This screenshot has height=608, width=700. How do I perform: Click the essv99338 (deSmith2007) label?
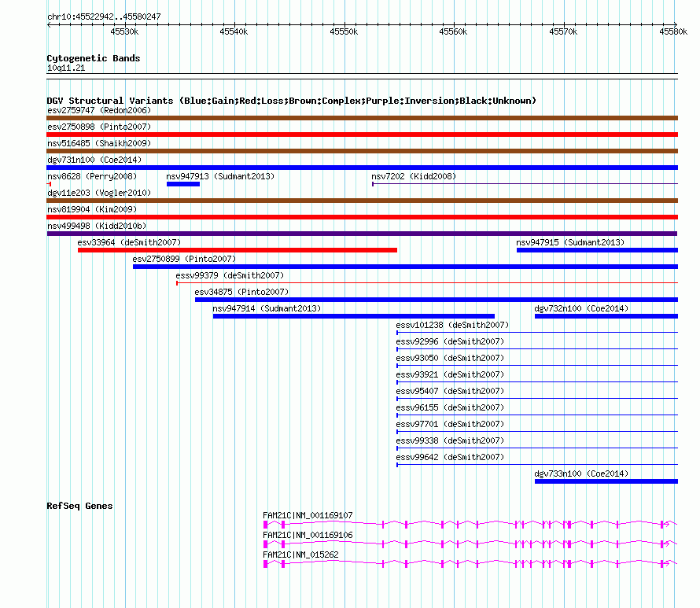click(450, 440)
